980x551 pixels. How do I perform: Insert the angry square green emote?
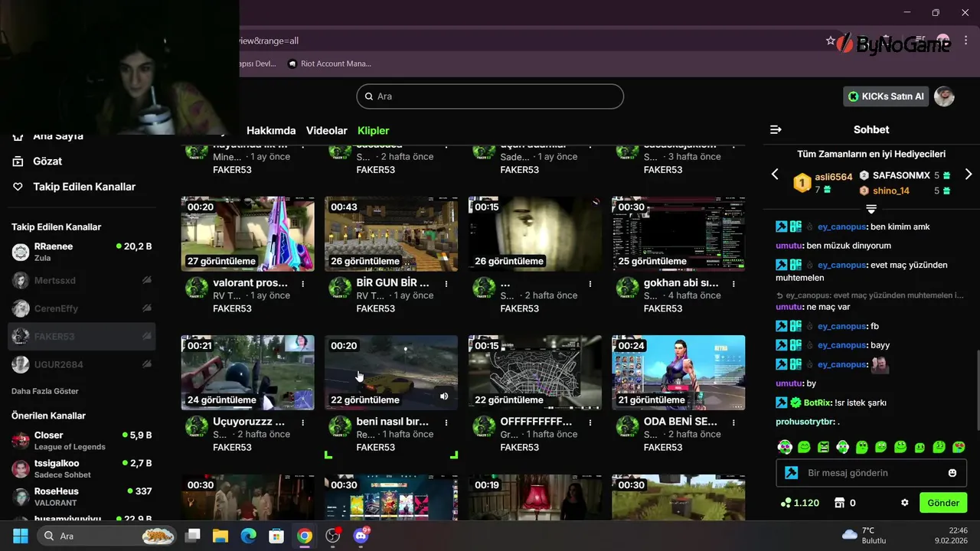823,447
